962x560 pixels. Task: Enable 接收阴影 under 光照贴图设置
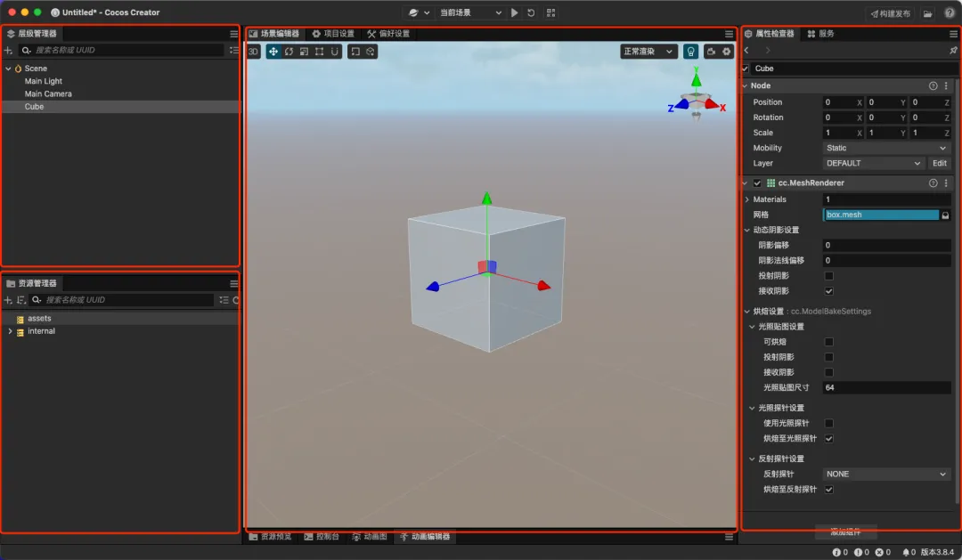(x=829, y=372)
